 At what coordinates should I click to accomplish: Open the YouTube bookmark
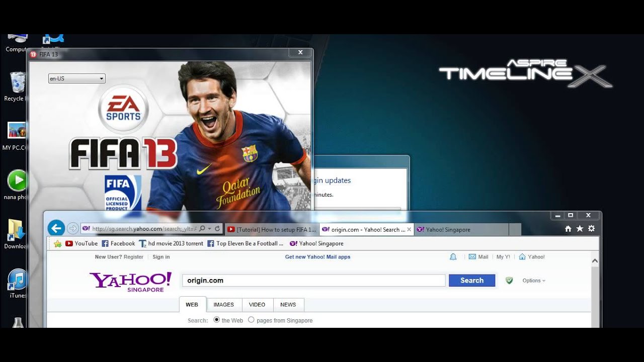click(x=82, y=243)
